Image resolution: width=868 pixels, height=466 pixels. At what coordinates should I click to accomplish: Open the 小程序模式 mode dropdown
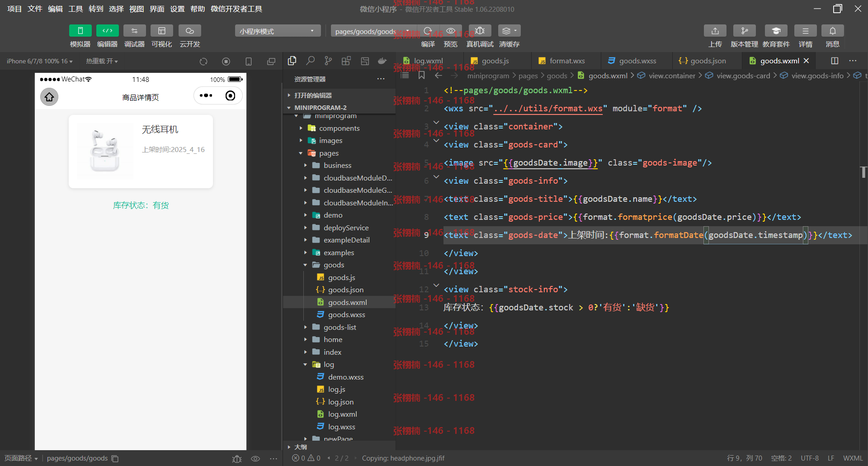point(278,31)
